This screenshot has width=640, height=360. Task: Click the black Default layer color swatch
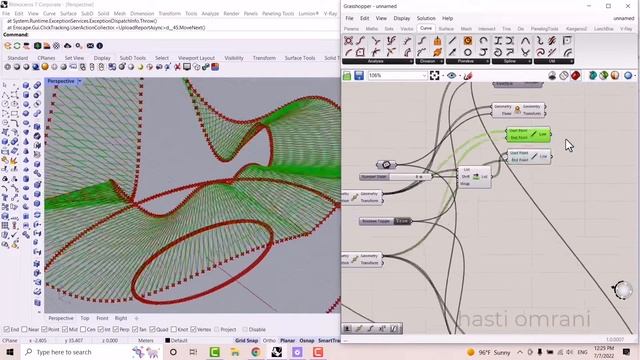coord(167,340)
